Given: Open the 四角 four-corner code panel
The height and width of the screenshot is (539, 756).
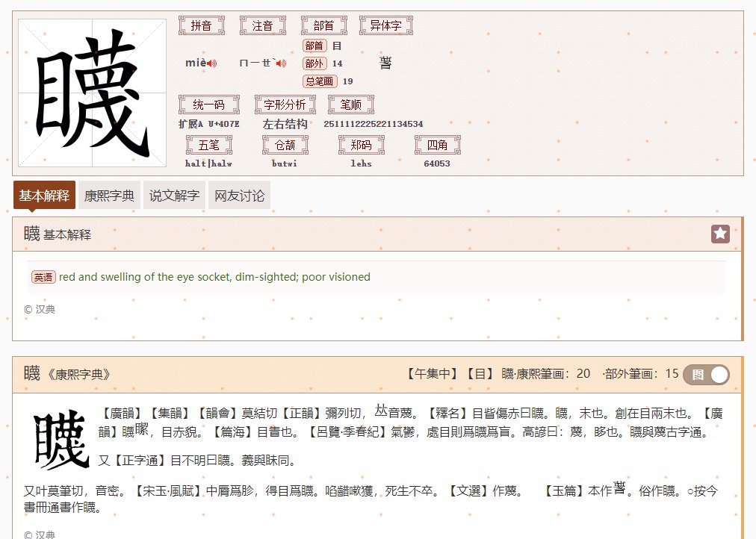Looking at the screenshot, I should (436, 145).
